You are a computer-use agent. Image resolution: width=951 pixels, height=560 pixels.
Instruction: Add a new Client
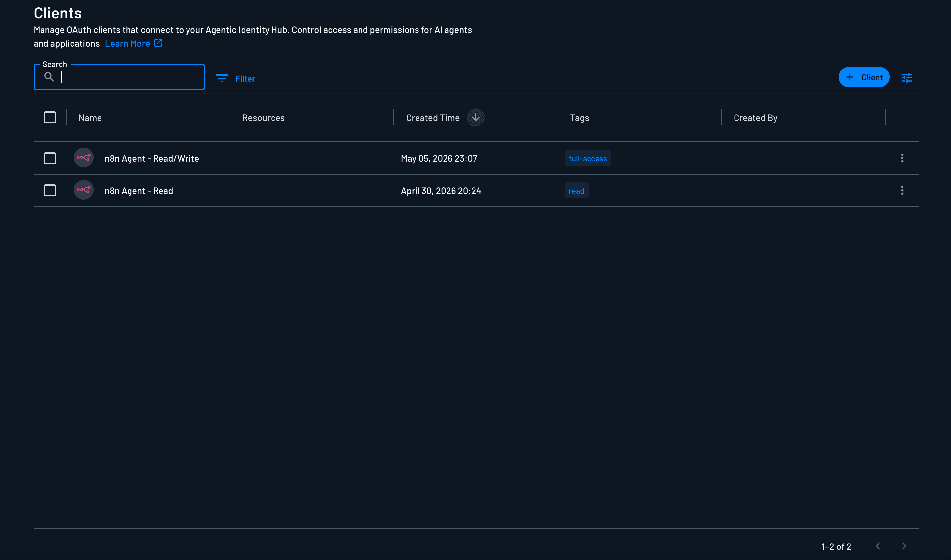(864, 77)
